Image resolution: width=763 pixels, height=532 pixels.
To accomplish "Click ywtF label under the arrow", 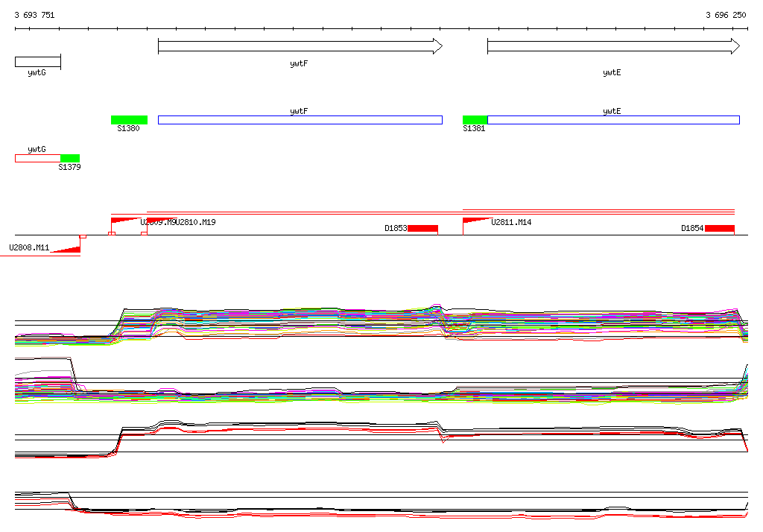I will (x=299, y=64).
